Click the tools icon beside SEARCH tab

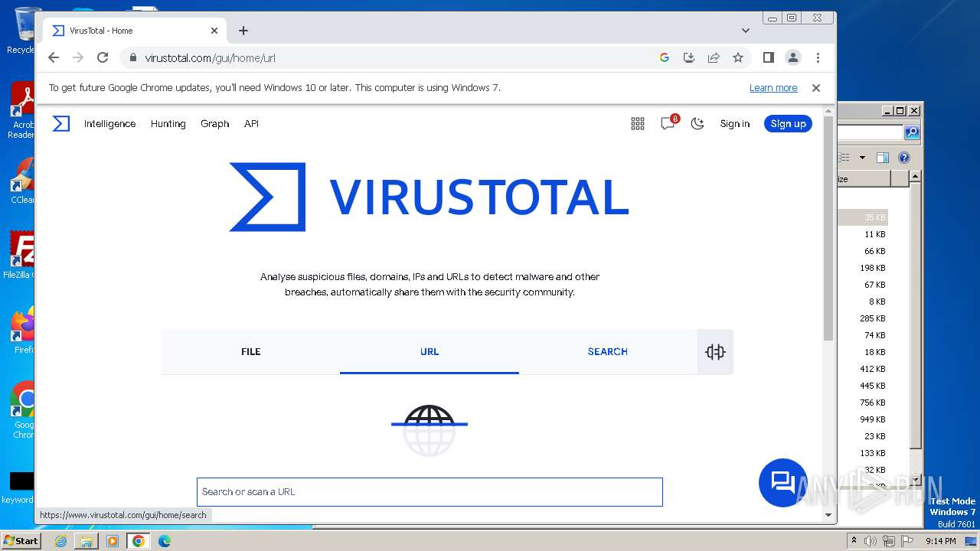click(x=715, y=352)
